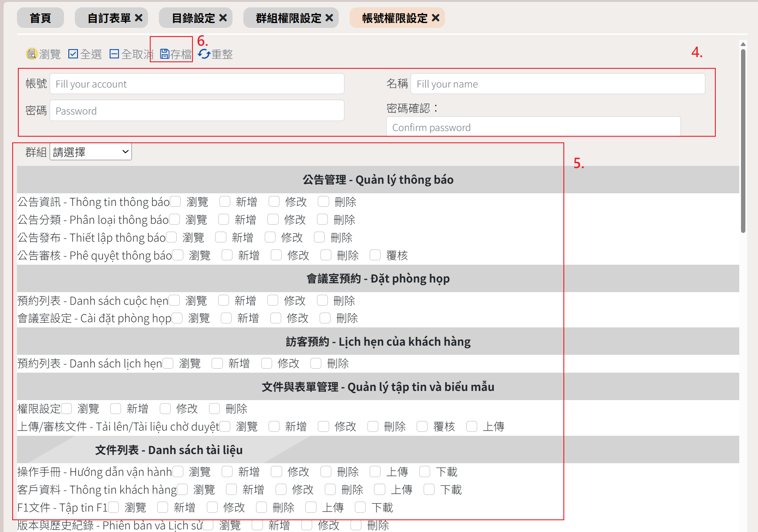Image resolution: width=758 pixels, height=532 pixels.
Task: Click the 存檔 save icon
Action: pos(165,54)
